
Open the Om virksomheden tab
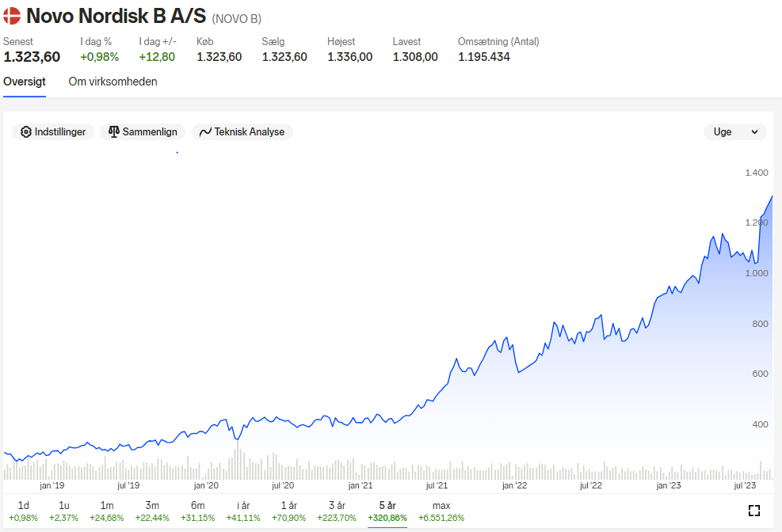pyautogui.click(x=113, y=82)
